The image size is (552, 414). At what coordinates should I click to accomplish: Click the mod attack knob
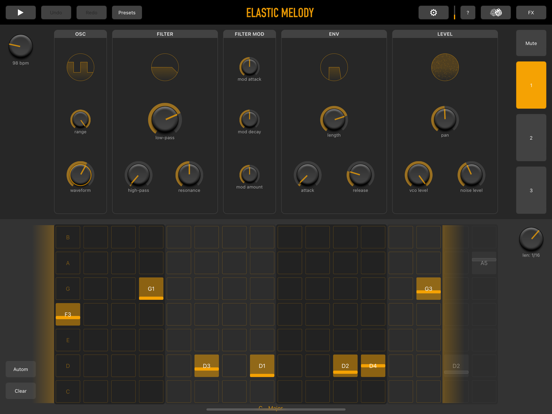(x=249, y=67)
